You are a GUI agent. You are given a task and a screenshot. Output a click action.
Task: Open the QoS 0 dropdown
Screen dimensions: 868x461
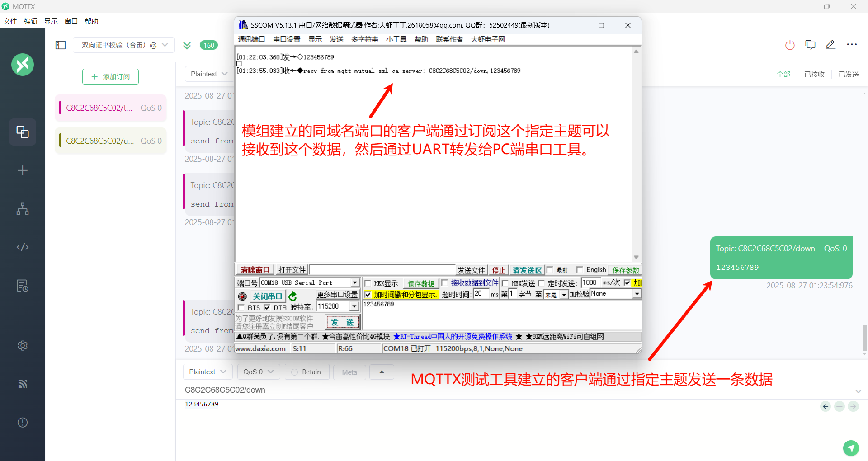(x=259, y=372)
